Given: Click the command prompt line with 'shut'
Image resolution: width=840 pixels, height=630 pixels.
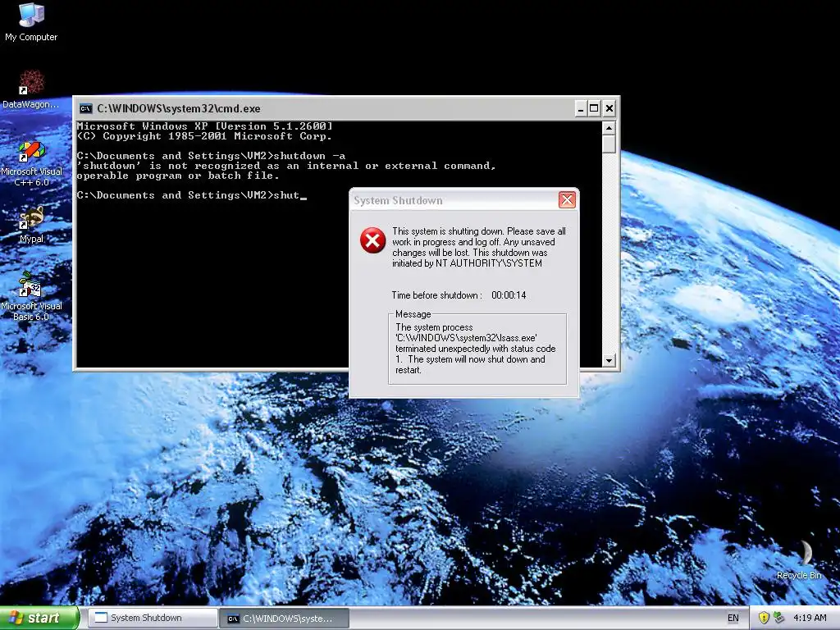Looking at the screenshot, I should tap(192, 195).
